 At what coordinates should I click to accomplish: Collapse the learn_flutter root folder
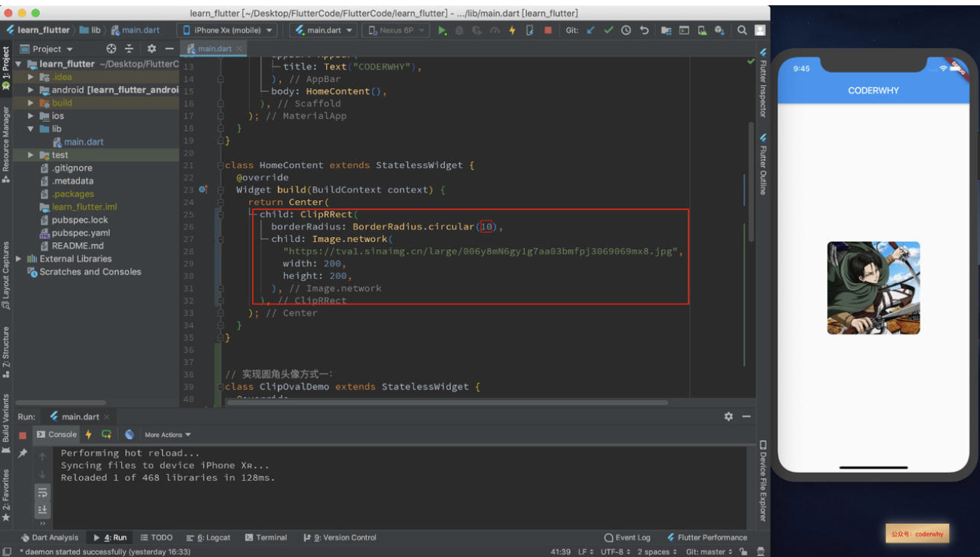(20, 64)
